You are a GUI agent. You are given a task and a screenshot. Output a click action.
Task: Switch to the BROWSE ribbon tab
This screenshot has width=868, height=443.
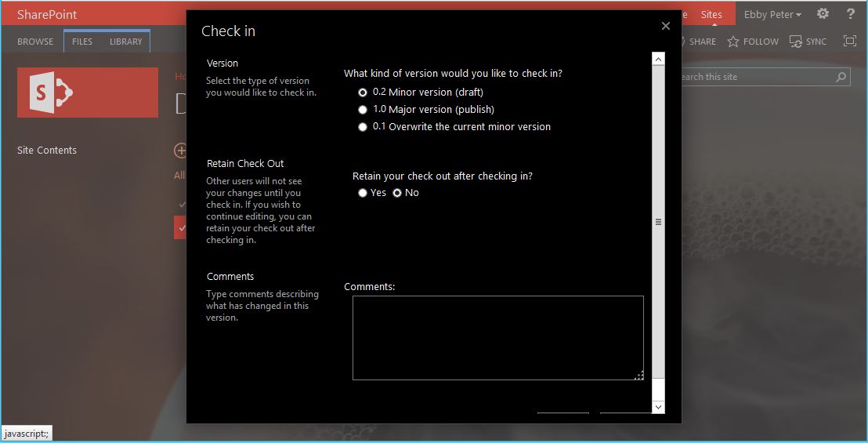[x=35, y=42]
